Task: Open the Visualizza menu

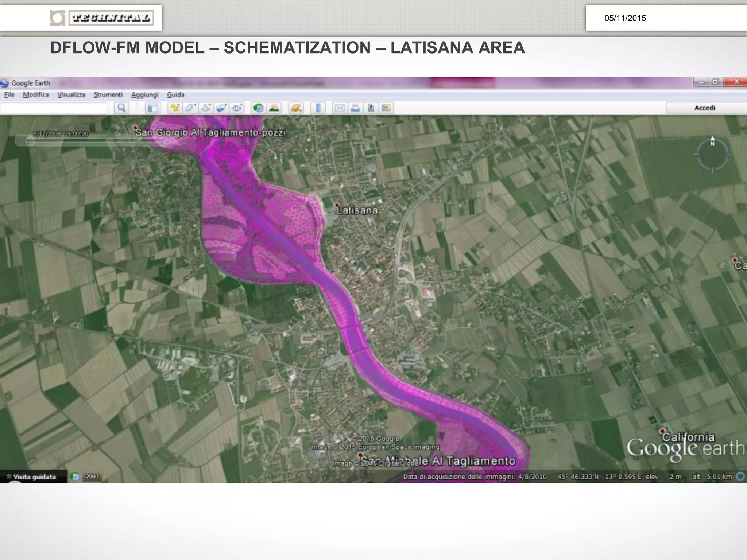Action: 71,95
